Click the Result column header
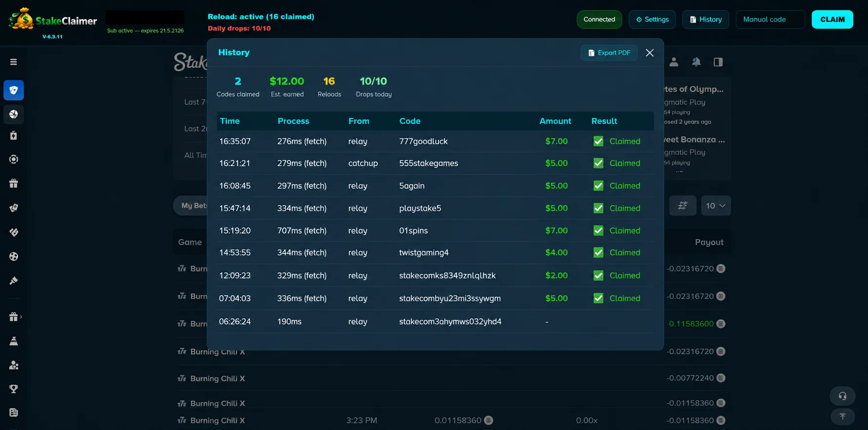The height and width of the screenshot is (430, 868). point(604,121)
